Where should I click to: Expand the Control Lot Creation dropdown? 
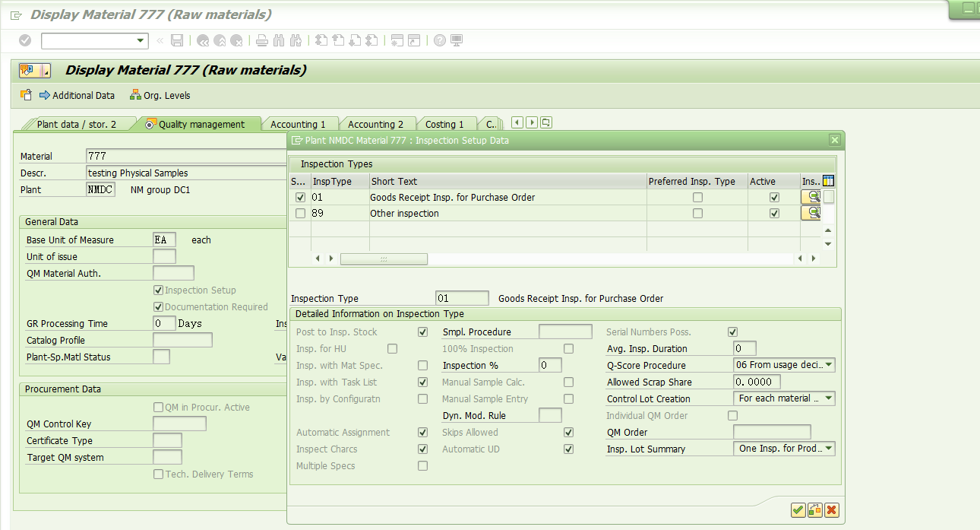pos(828,398)
